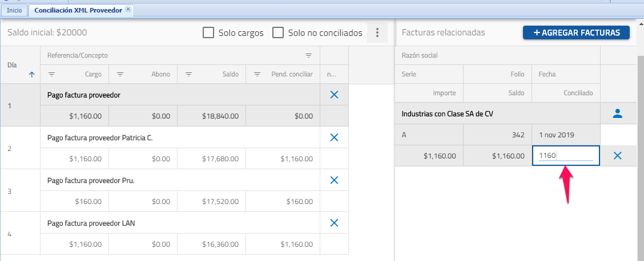
Task: Open the Referencia/Concepto filter menu
Action: point(308,55)
